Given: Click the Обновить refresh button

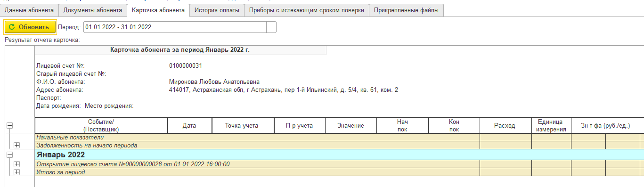Looking at the screenshot, I should pos(30,27).
